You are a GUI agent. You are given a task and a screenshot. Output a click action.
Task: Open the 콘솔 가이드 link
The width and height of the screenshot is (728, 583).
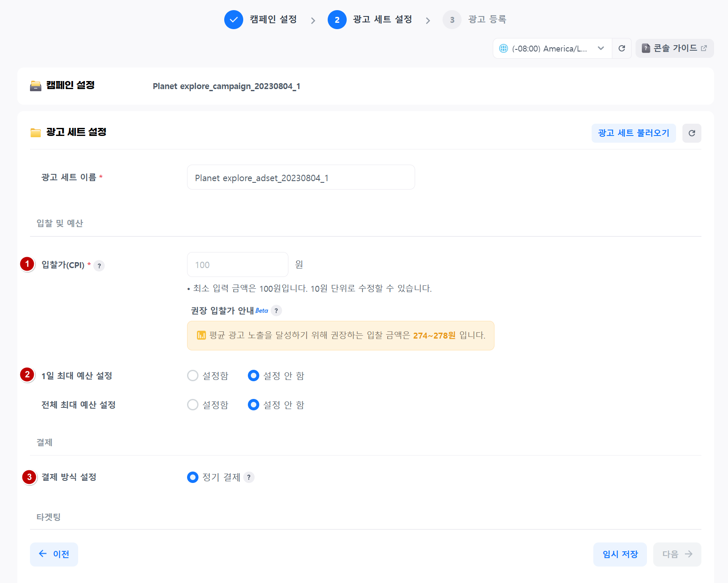674,49
